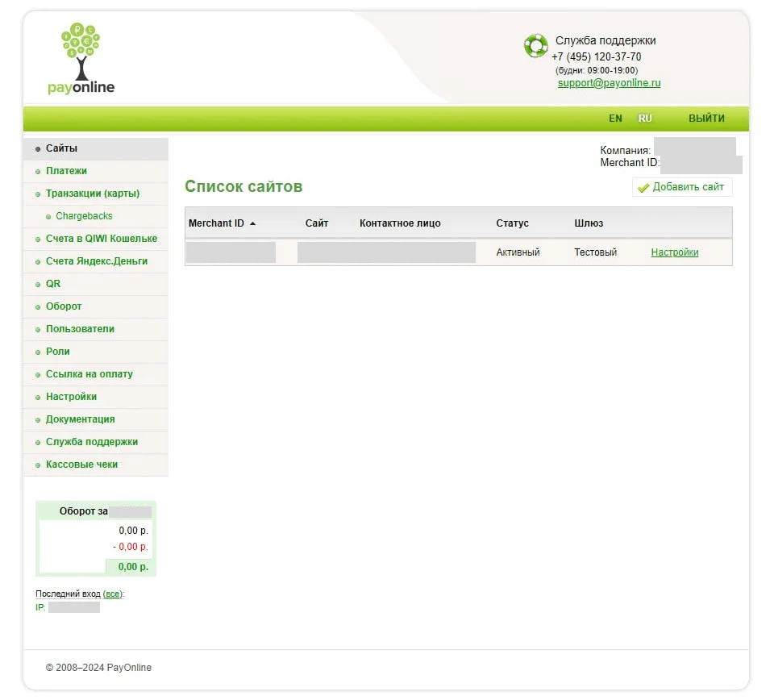Open the QR menu item
The height and width of the screenshot is (700, 770).
[x=53, y=284]
